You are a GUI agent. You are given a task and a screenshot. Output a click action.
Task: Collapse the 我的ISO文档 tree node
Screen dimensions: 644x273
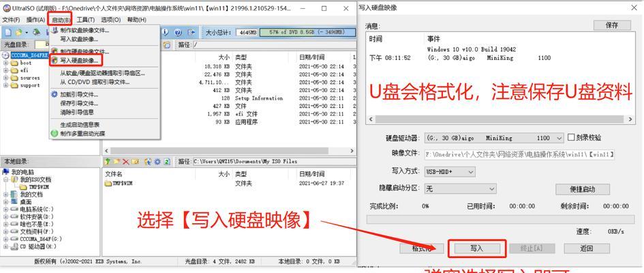[x=5, y=179]
